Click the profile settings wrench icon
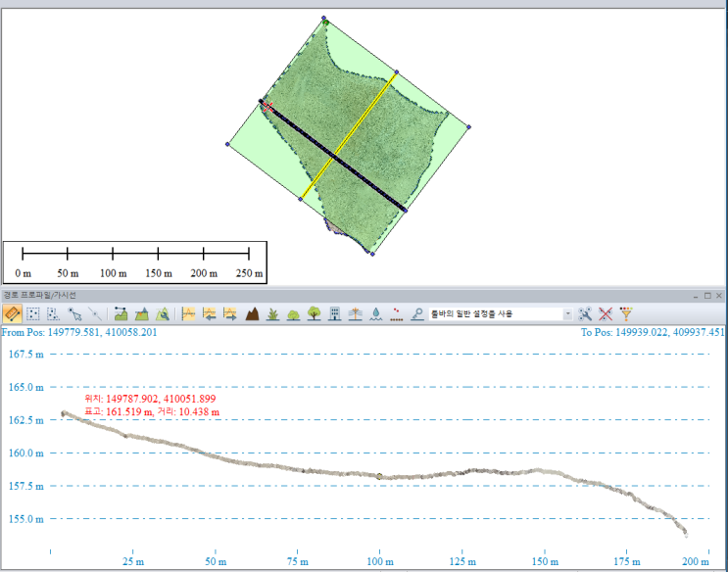This screenshot has width=728, height=572. point(586,314)
